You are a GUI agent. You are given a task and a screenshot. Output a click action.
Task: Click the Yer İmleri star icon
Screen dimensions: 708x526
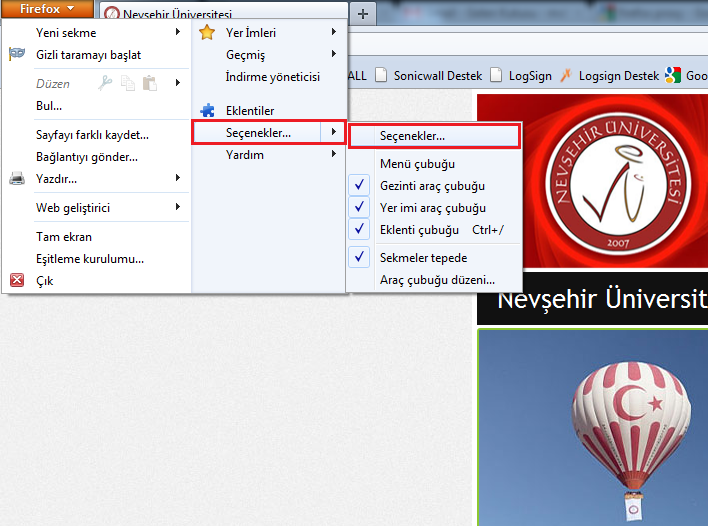(x=207, y=33)
